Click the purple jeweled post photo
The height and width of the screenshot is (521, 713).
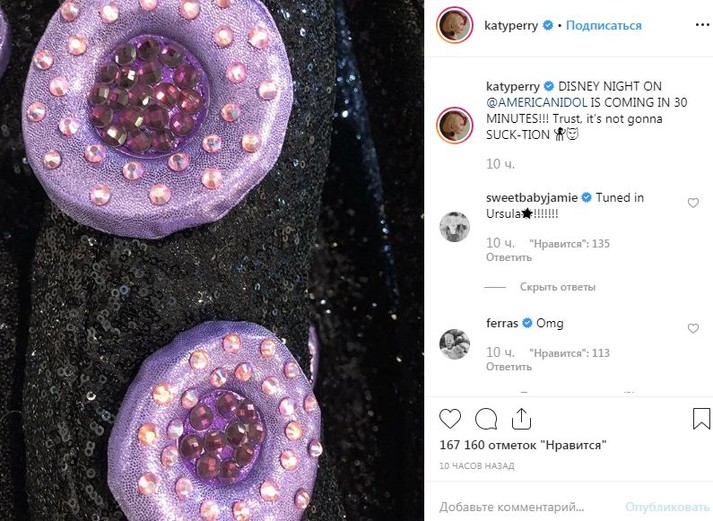click(x=211, y=260)
